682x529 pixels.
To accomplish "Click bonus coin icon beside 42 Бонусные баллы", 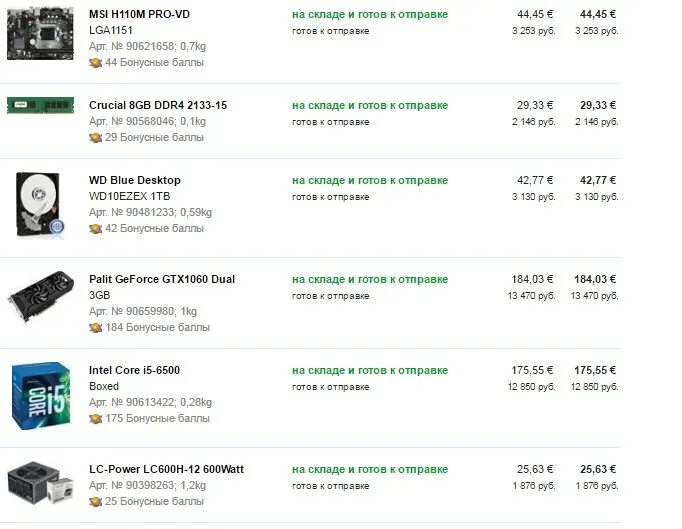I will pos(96,228).
